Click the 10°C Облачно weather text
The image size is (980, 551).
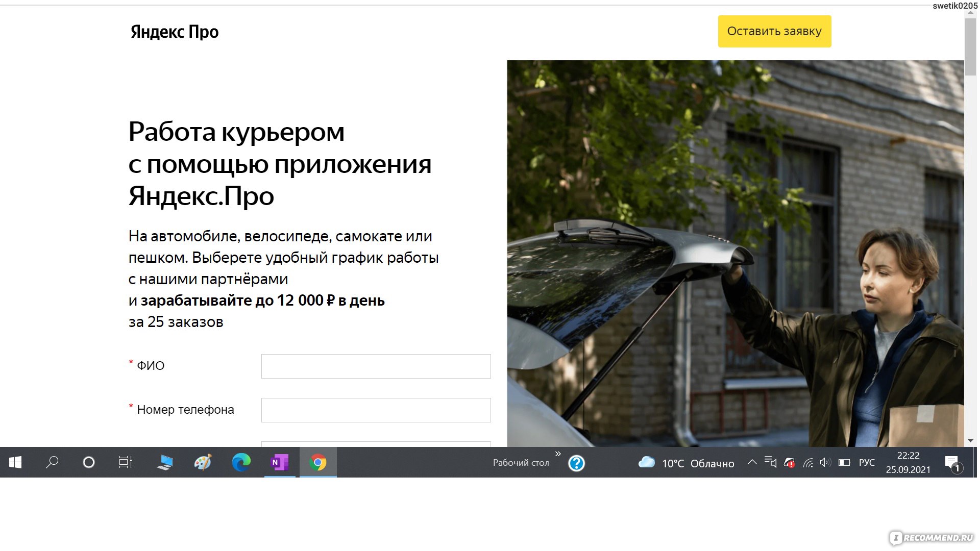tap(698, 463)
